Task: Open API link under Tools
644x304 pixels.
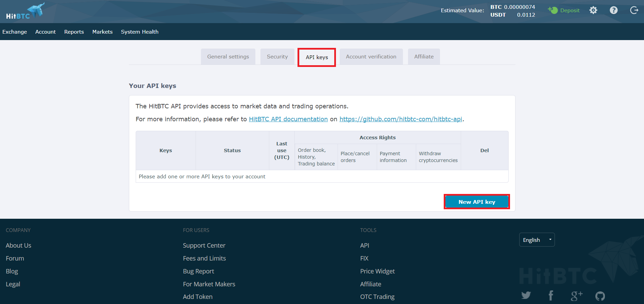Action: 365,245
